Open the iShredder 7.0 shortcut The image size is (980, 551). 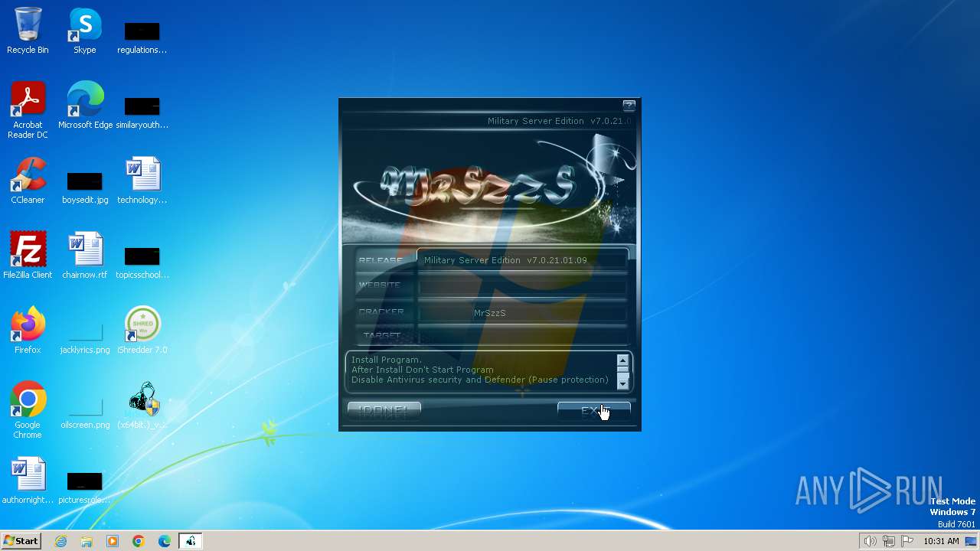[142, 331]
